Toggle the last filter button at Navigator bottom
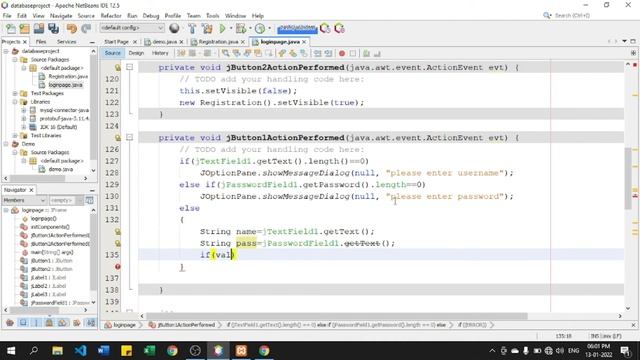The image size is (640, 360). click(91, 323)
